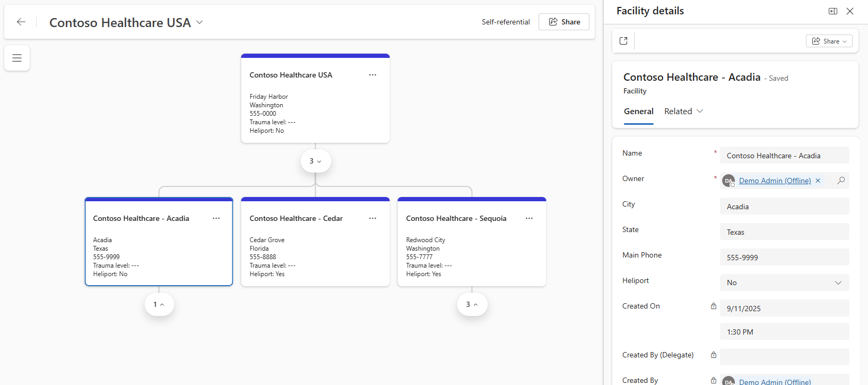The width and height of the screenshot is (868, 385).
Task: Open more options on Sequoia card
Action: (530, 218)
